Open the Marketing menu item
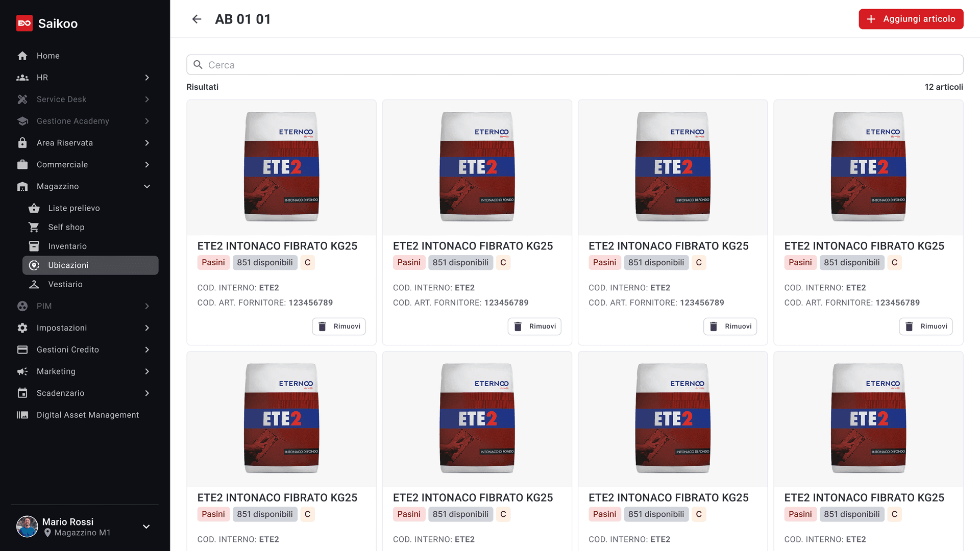 pyautogui.click(x=56, y=371)
